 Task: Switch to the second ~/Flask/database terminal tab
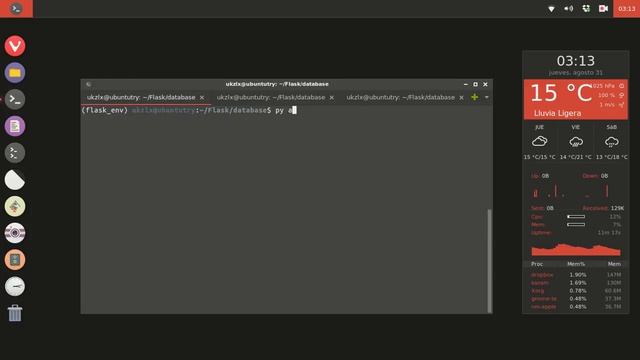pyautogui.click(x=271, y=98)
